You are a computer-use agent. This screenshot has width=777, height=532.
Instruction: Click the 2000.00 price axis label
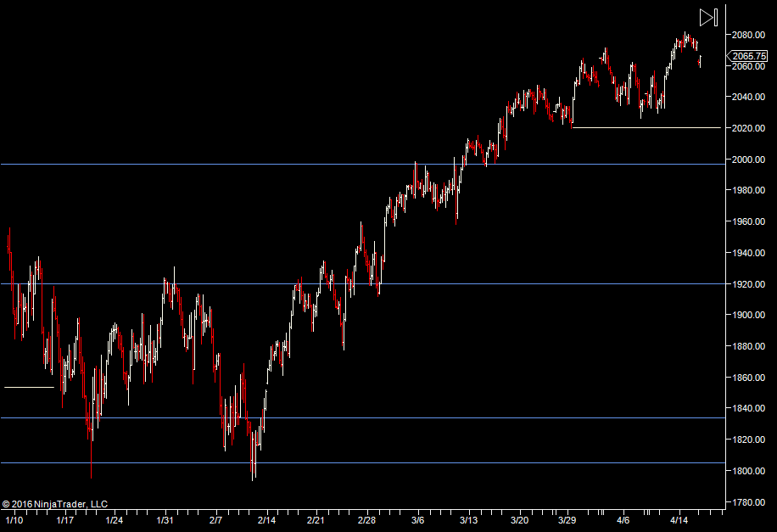click(x=750, y=160)
